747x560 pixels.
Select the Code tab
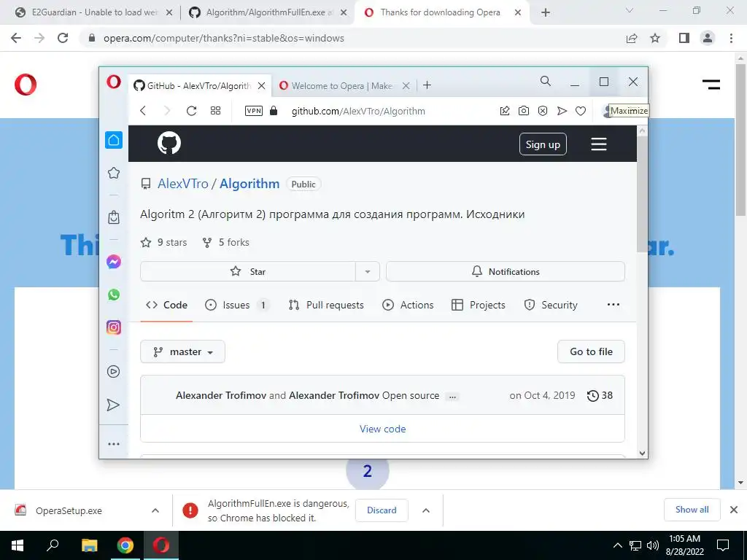click(166, 305)
